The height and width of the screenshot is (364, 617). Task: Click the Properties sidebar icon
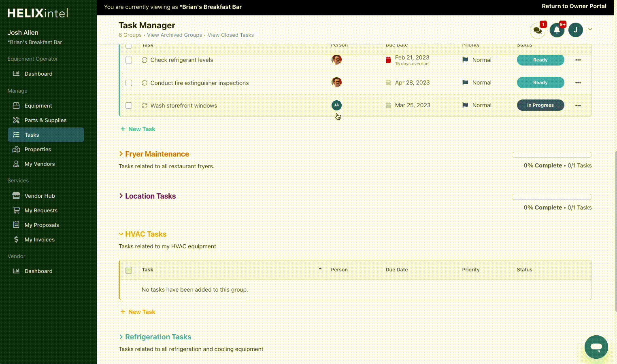[16, 149]
